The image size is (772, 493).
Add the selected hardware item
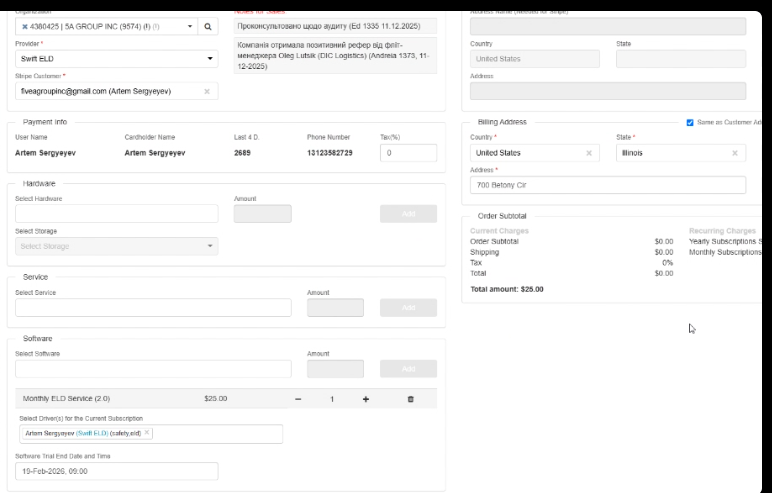click(x=408, y=214)
